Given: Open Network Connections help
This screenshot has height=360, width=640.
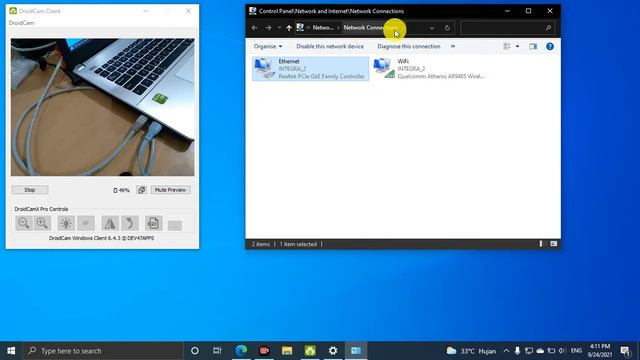Looking at the screenshot, I should [550, 47].
